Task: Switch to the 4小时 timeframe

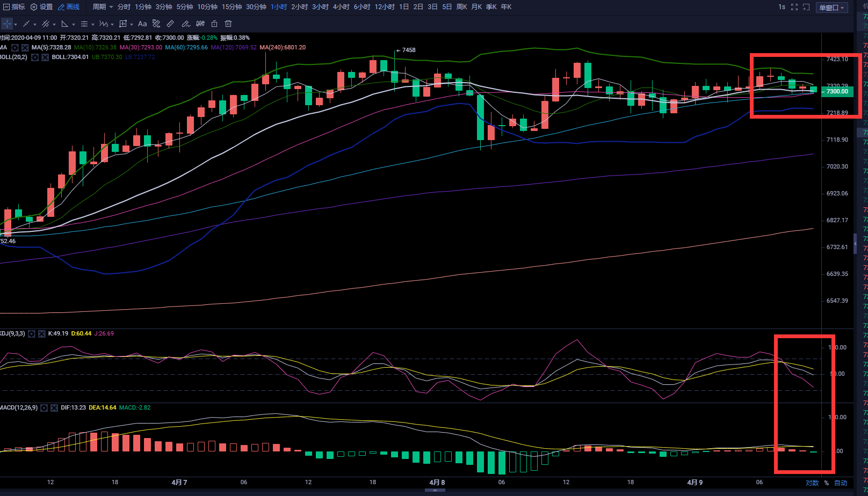Action: point(341,7)
